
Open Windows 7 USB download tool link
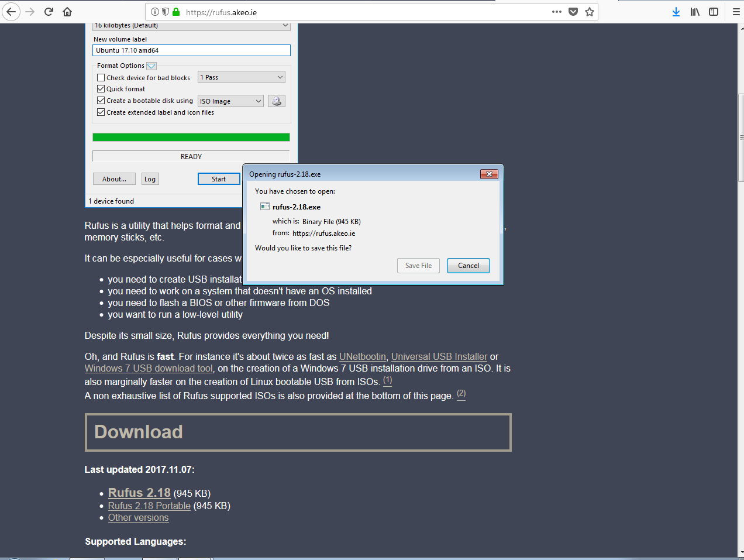click(149, 369)
